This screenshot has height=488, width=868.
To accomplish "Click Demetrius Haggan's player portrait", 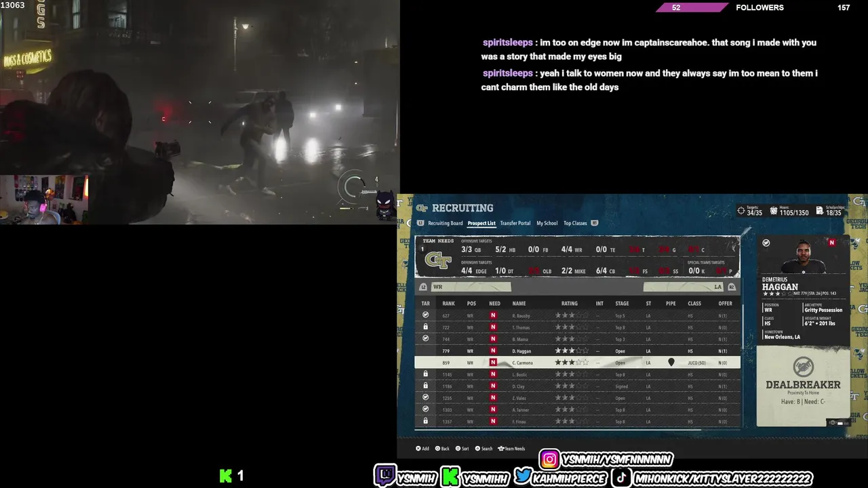I will 804,258.
